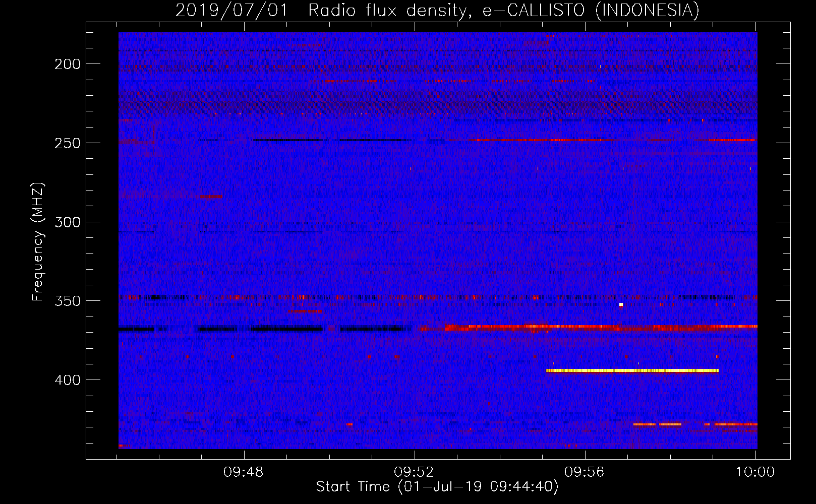Click the small white spot near 352 MHz
816x504 pixels.
pos(621,304)
